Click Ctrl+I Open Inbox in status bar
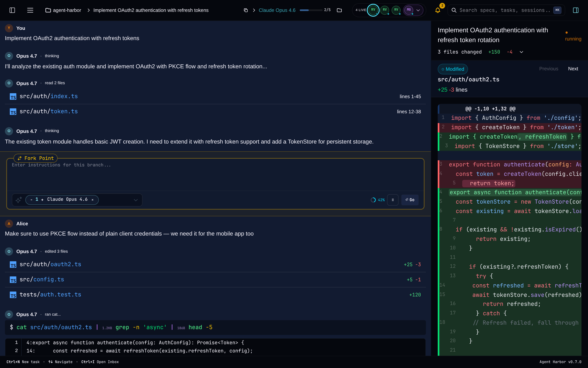Image resolution: width=588 pixels, height=368 pixels. [x=100, y=362]
